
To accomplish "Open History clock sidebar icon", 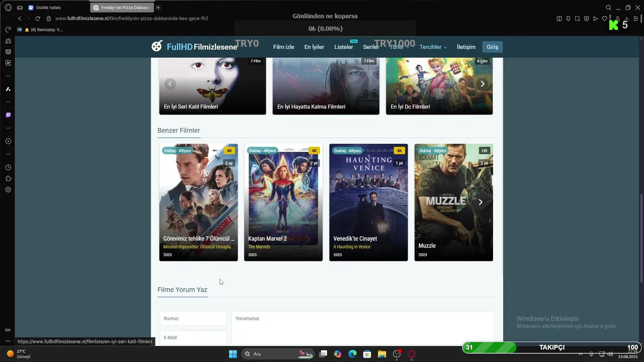I will click(x=8, y=167).
